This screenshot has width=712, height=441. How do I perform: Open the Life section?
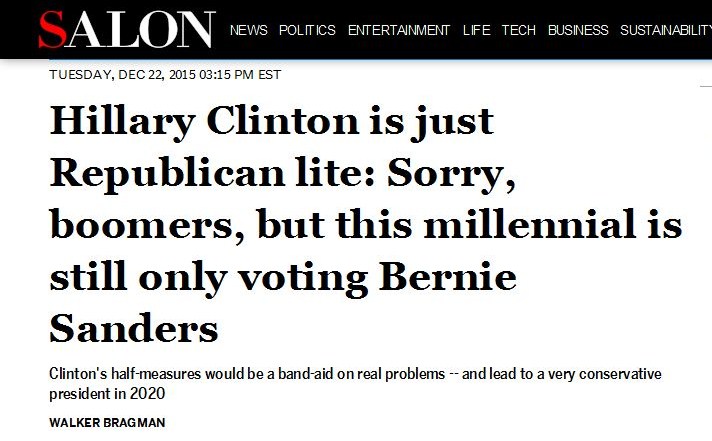coord(476,30)
